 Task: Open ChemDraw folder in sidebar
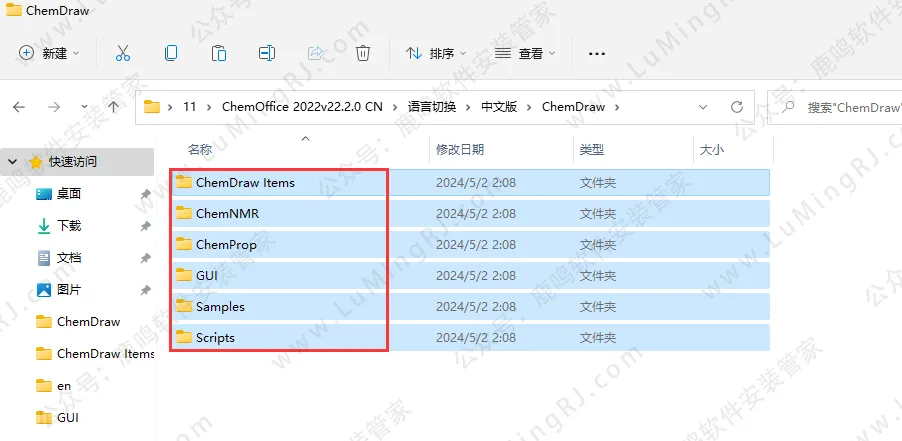pos(88,322)
